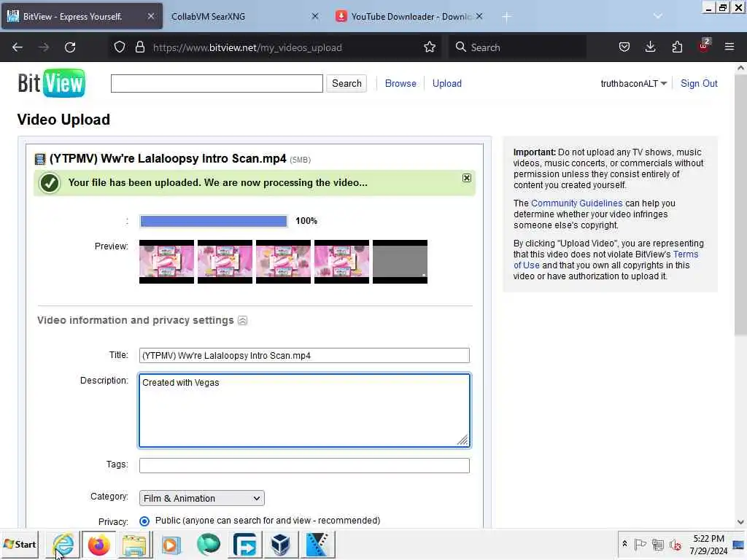Open the blue arrow taskbar app

(245, 544)
